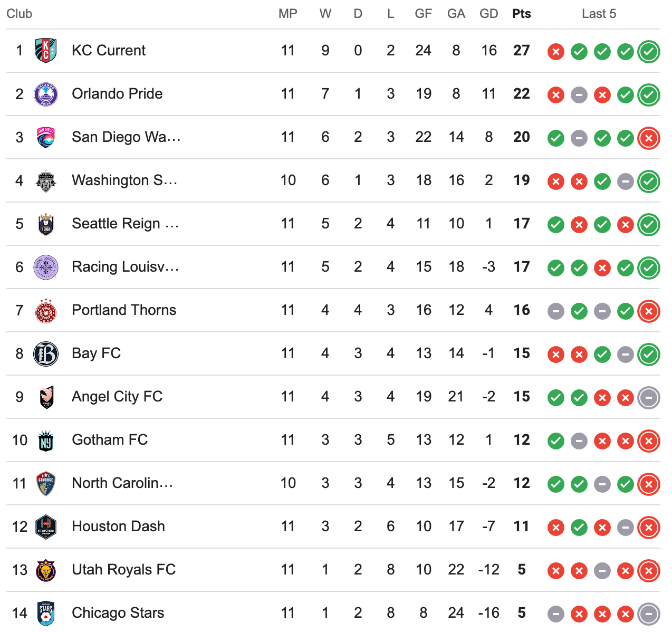This screenshot has height=632, width=672.
Task: Select KC Current's latest win result icon
Action: 649,52
